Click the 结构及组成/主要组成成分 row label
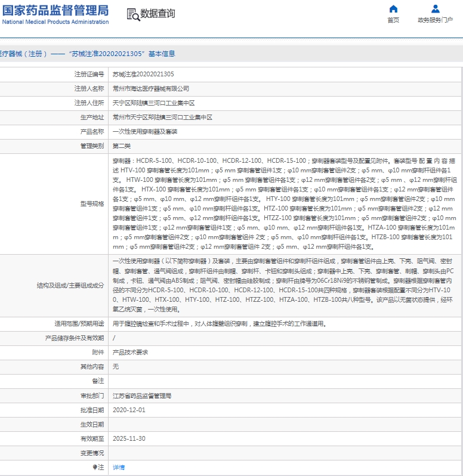Image resolution: width=463 pixels, height=476 pixels. point(70,285)
